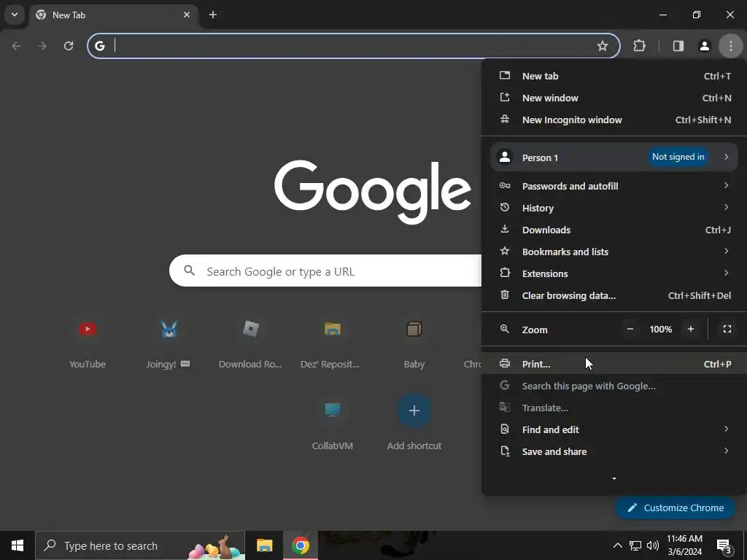Click the network tray icon

click(x=635, y=545)
